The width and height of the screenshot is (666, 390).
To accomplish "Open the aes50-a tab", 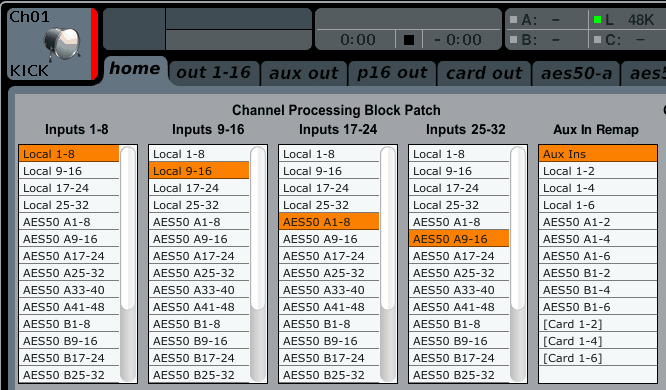I will point(576,73).
